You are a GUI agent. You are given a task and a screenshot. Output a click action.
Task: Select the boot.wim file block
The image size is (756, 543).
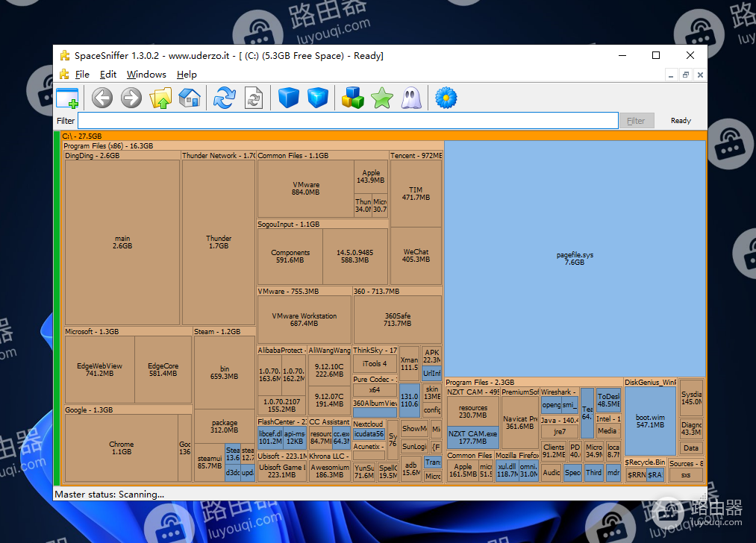click(x=650, y=421)
